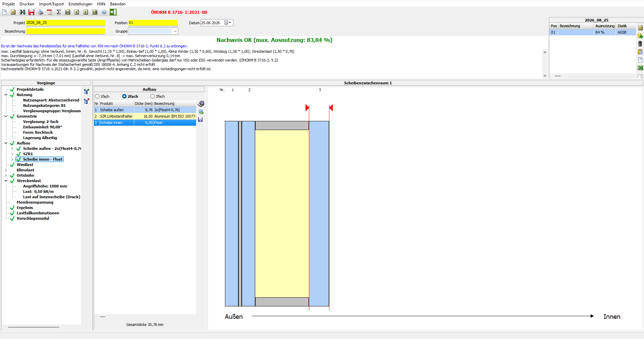Open the Datum calendar dropdown
The height and width of the screenshot is (339, 644).
[x=228, y=23]
